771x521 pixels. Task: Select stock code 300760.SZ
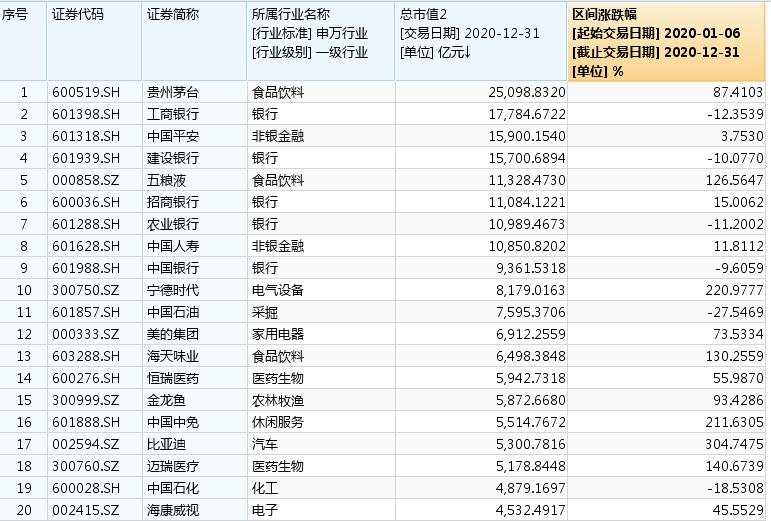click(x=86, y=466)
